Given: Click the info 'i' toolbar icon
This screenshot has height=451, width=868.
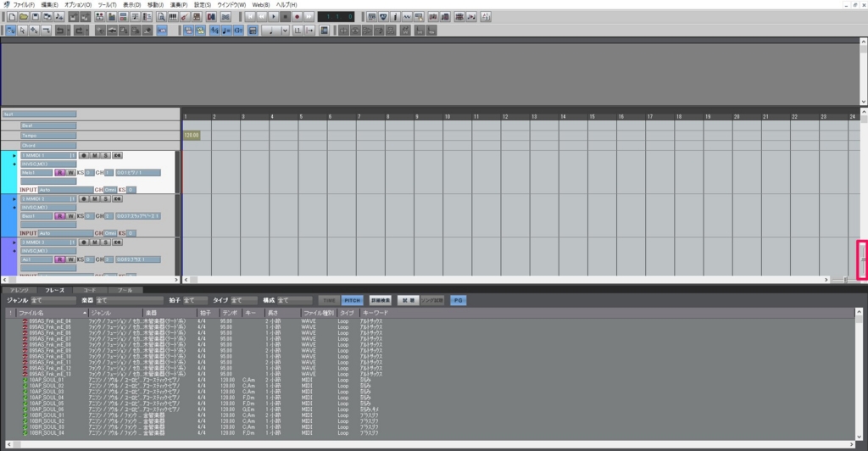Looking at the screenshot, I should (395, 17).
